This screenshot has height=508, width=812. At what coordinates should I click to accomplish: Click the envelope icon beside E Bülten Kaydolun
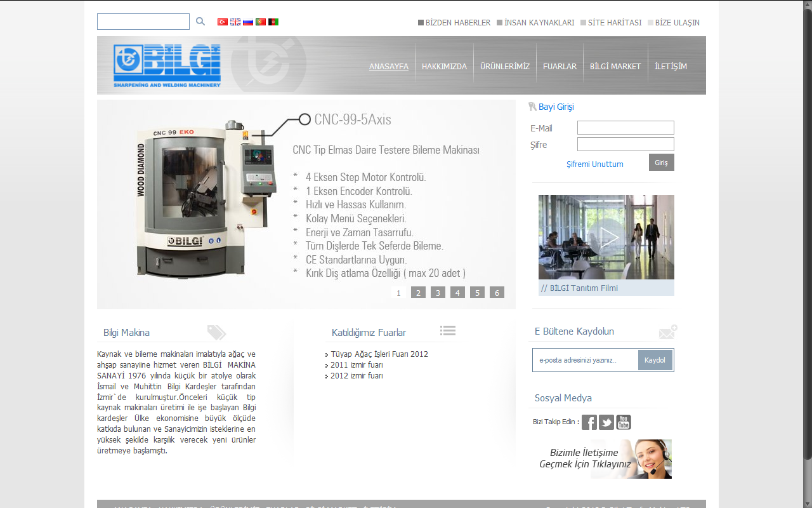tap(668, 331)
